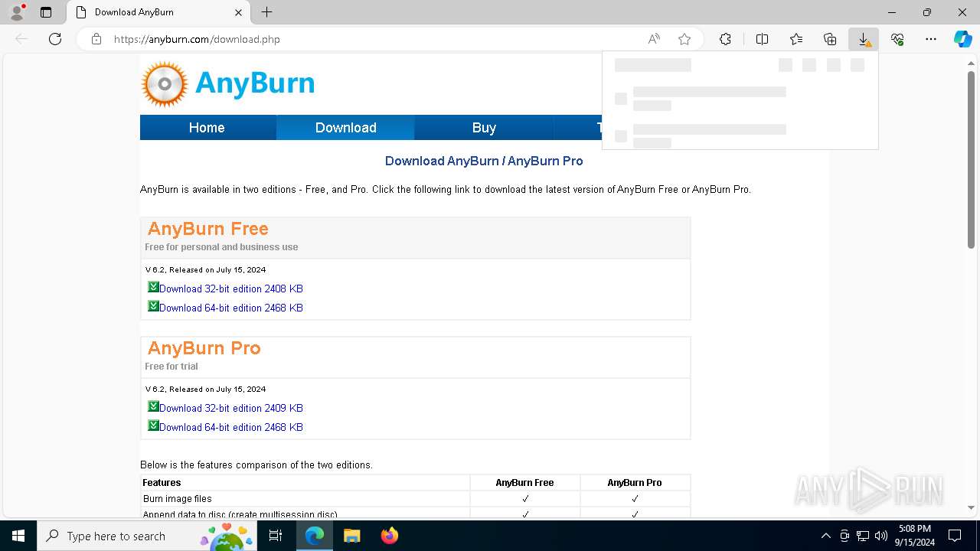
Task: Download AnyBurn Free 32-bit edition link
Action: click(x=231, y=289)
